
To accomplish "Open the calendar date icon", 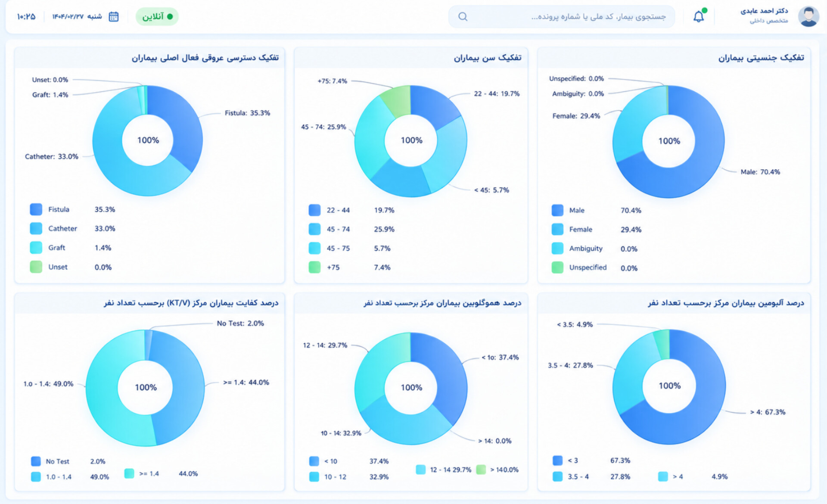I will coord(114,17).
